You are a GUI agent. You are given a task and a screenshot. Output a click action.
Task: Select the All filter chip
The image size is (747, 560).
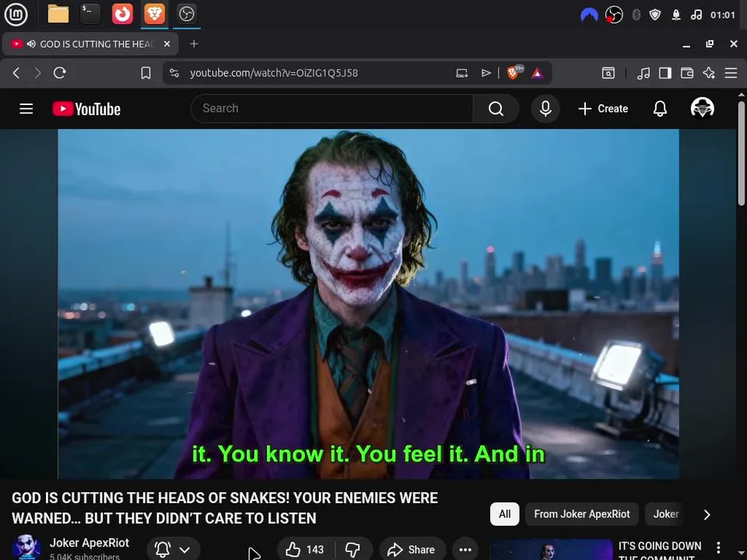tap(504, 514)
